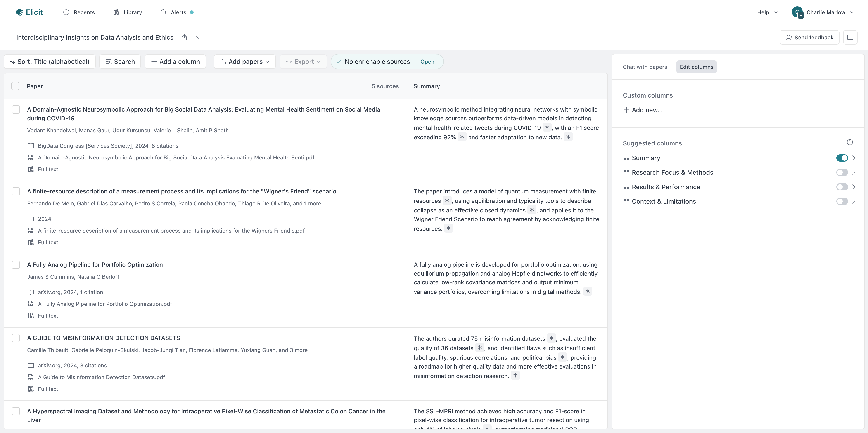Click the info icon next to Suggested columns

coord(850,142)
